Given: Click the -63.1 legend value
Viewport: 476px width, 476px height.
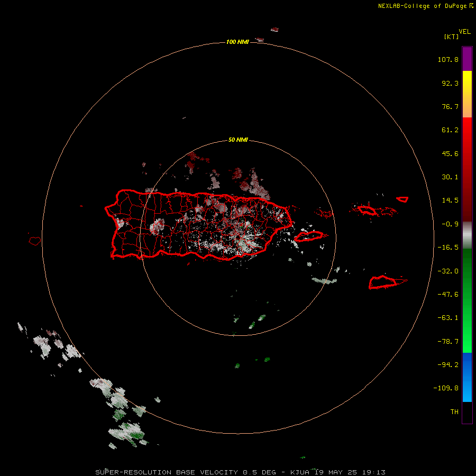Looking at the screenshot, I should click(448, 318).
